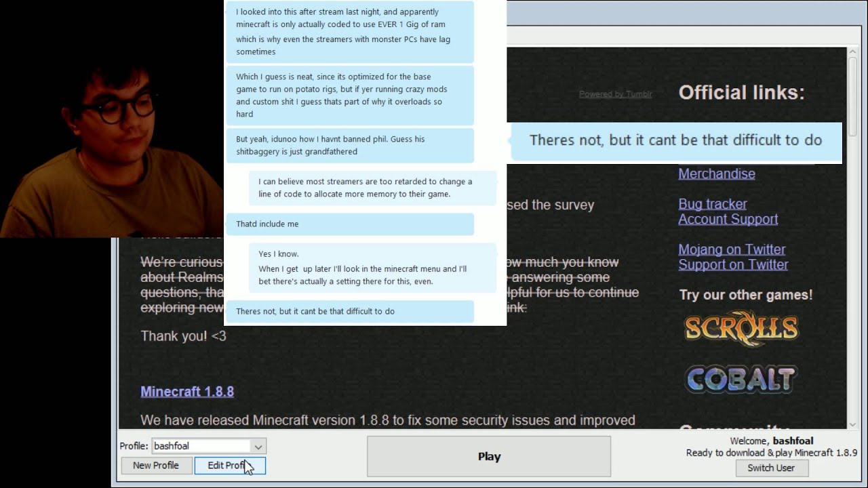Click the 'I looked into this after stream' message
Viewport: 868px width, 488px height.
(x=350, y=32)
